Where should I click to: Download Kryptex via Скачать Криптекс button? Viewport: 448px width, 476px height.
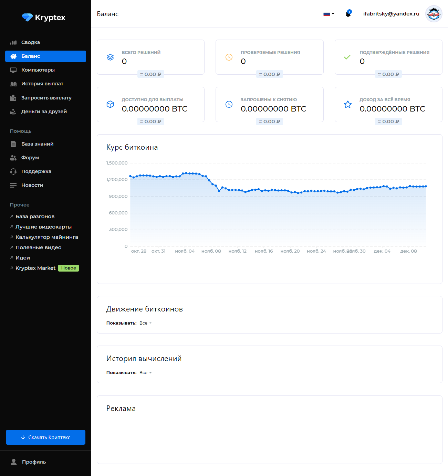point(45,437)
